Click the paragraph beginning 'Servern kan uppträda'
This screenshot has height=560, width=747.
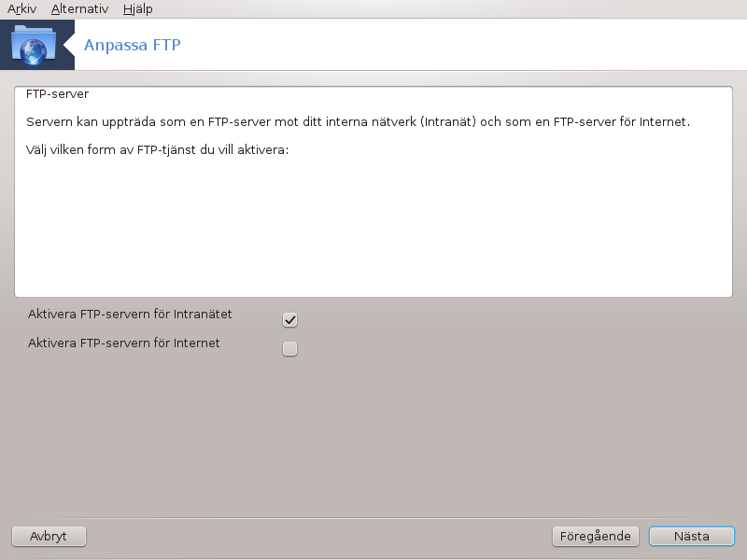click(358, 122)
